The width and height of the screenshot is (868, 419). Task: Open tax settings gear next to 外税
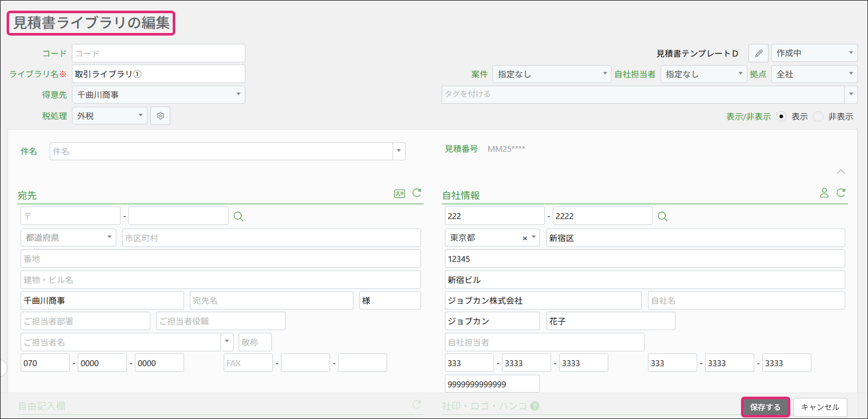coord(160,116)
